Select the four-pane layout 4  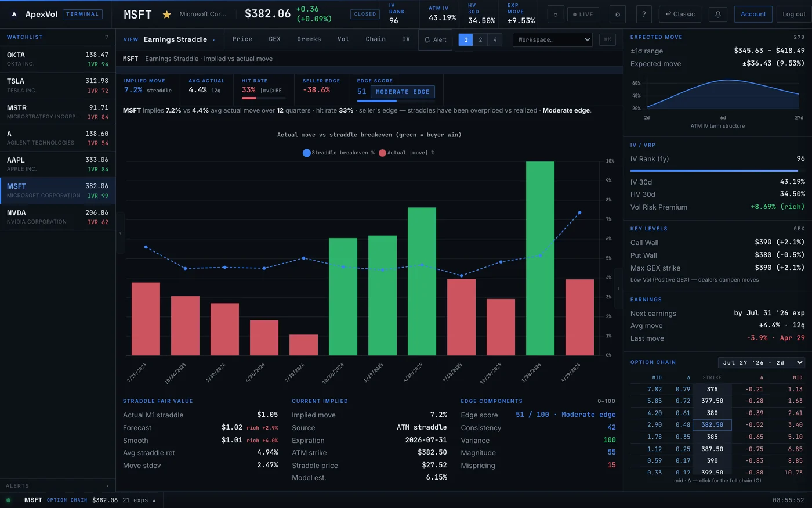click(x=495, y=39)
